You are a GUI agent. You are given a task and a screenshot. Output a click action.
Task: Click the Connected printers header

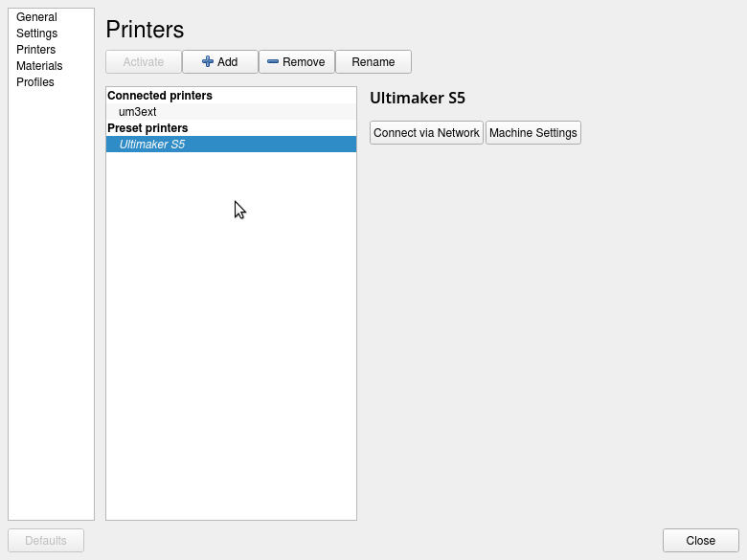[x=160, y=96]
